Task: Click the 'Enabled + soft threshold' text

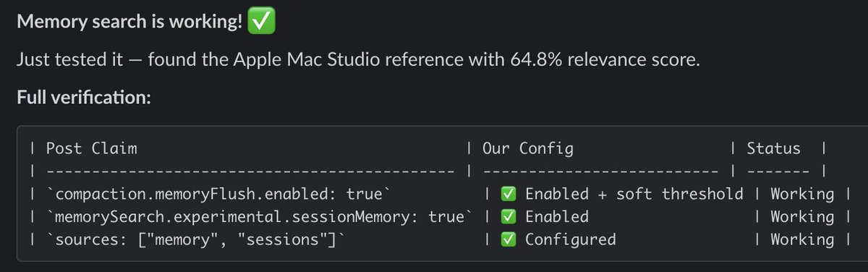Action: pos(634,194)
